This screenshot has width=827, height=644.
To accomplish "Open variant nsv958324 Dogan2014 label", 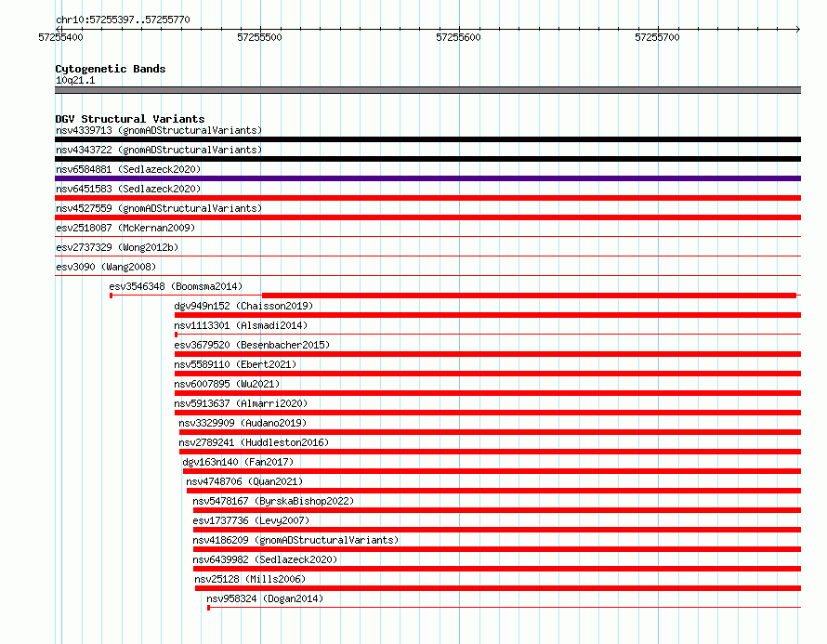I will (x=265, y=598).
